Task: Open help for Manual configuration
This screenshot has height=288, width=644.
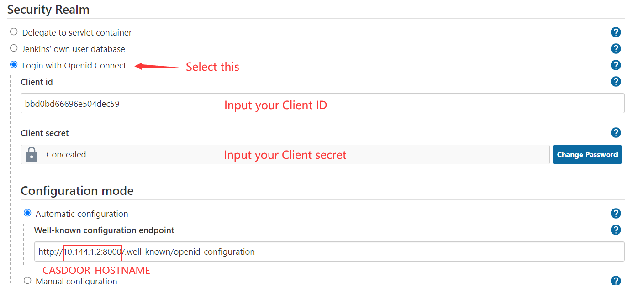Action: tap(616, 280)
